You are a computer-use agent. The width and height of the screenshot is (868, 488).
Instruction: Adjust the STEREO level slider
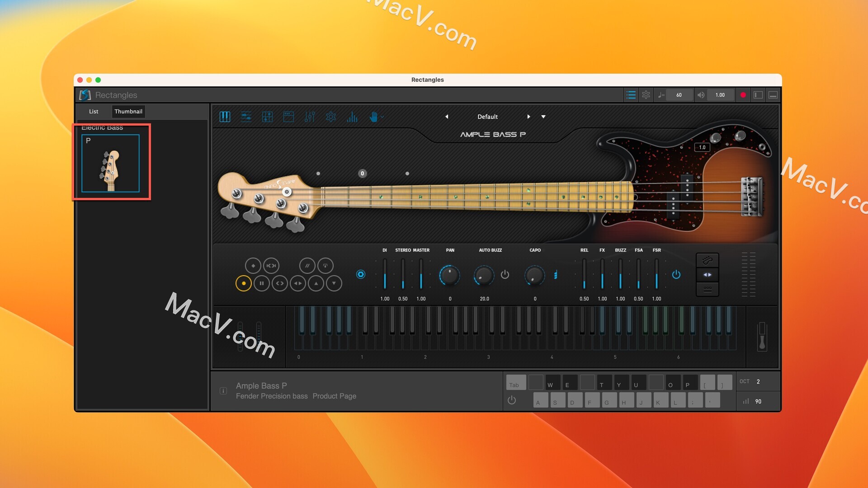point(403,274)
